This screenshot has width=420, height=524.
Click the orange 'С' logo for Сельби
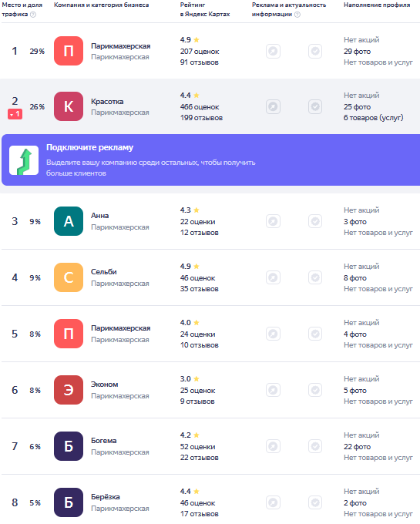pos(69,277)
